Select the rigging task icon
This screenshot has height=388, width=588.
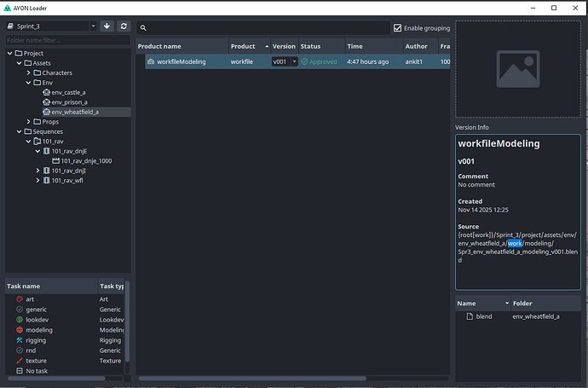[20, 340]
